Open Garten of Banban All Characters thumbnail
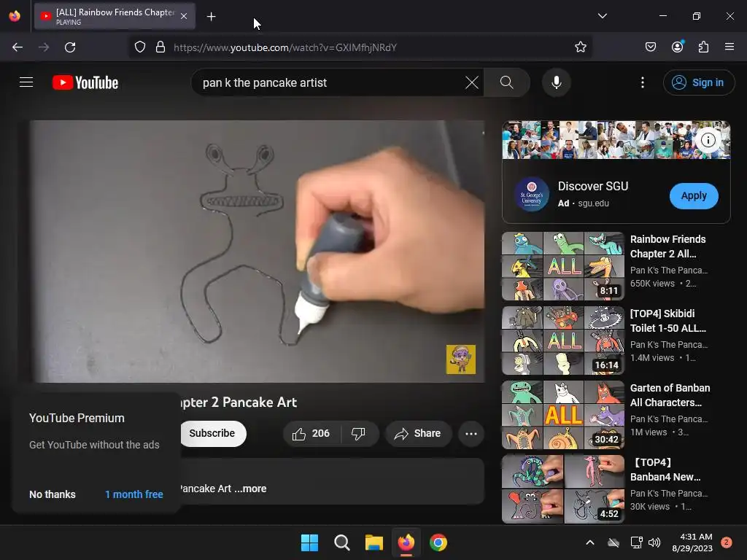 pos(562,415)
